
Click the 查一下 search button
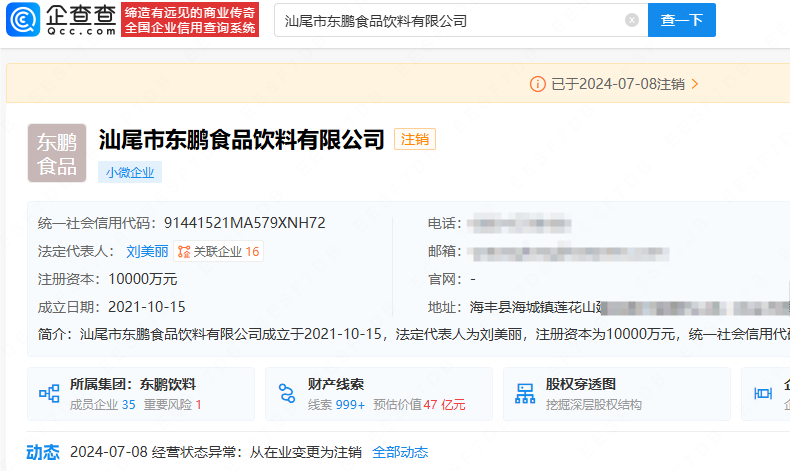pos(682,20)
